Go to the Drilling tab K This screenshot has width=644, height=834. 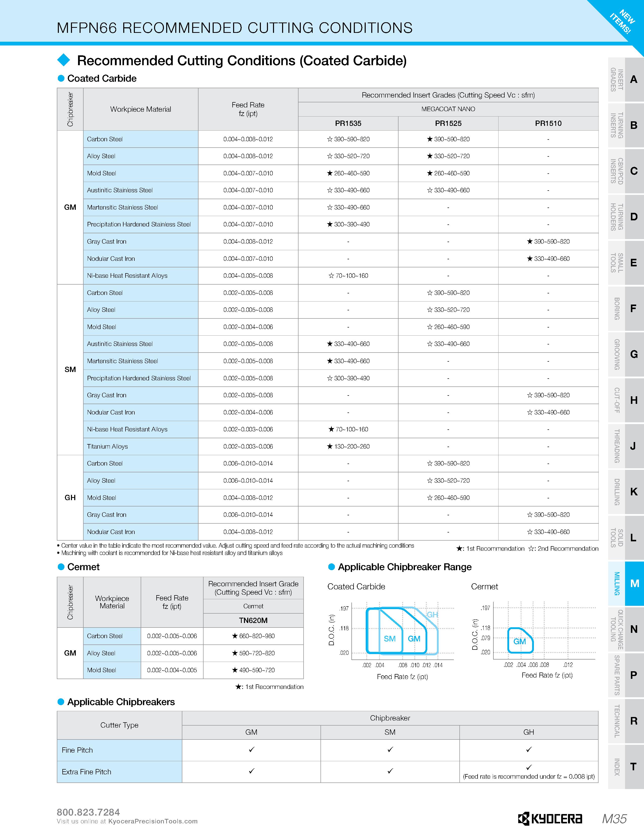[x=626, y=492]
